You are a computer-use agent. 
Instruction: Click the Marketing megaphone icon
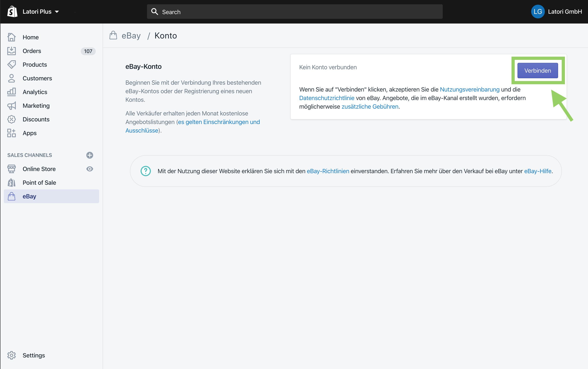(x=12, y=105)
